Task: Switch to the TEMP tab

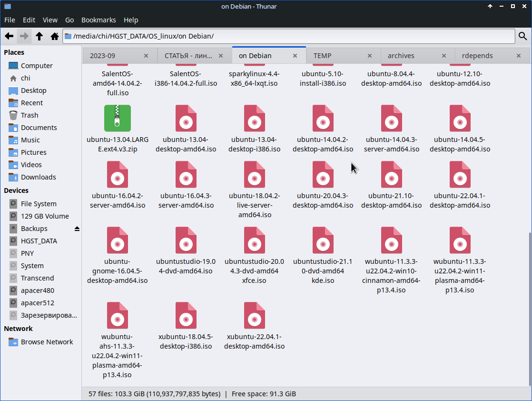Action: [343, 56]
